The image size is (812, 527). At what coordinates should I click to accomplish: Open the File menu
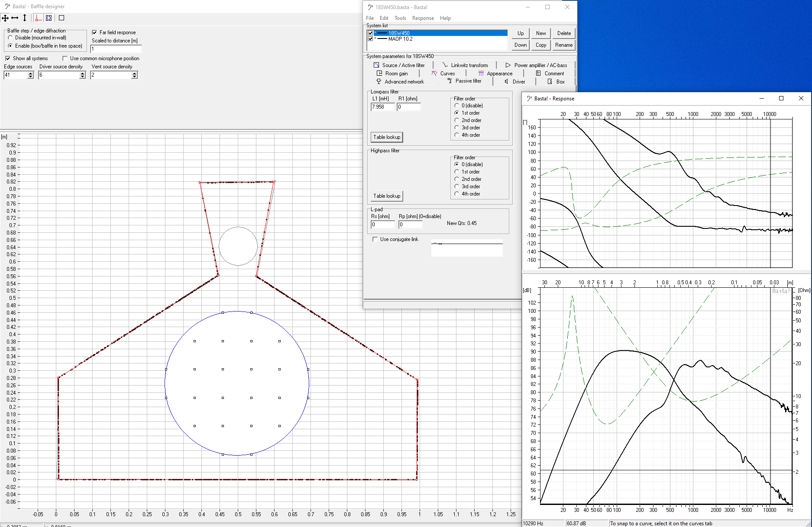(x=370, y=18)
